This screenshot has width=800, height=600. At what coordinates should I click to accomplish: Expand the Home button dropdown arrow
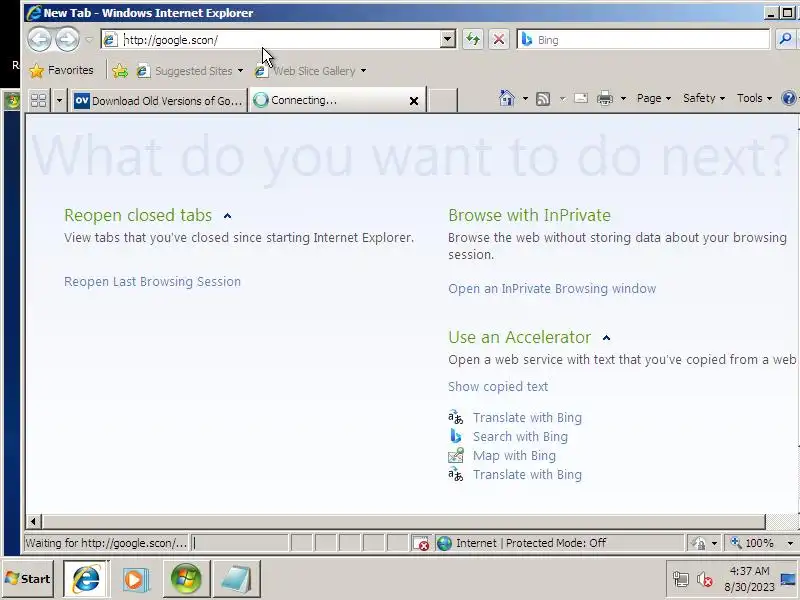tap(525, 98)
